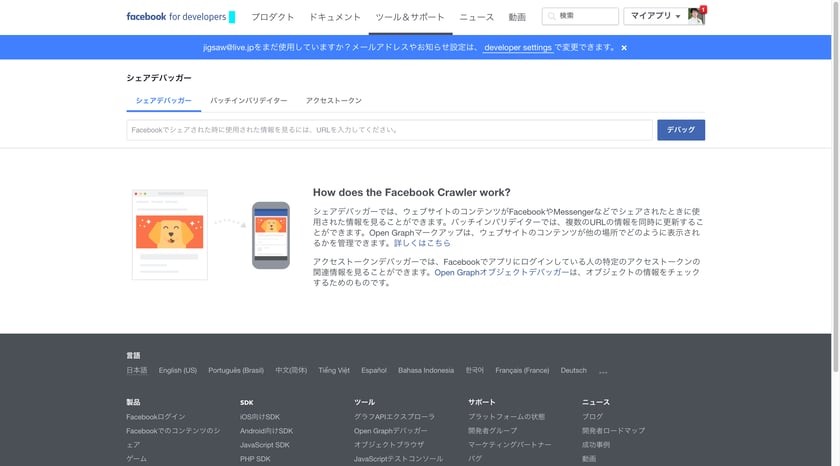The width and height of the screenshot is (840, 466).
Task: Open PHP SDK footer link
Action: 255,459
